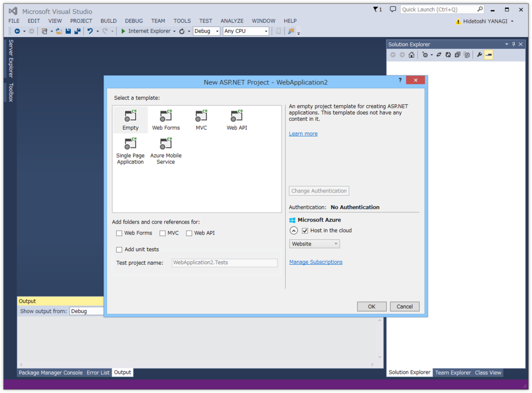Click Show All Files in Solution Explorer
Viewport: 532px width, 393px height.
pos(467,55)
